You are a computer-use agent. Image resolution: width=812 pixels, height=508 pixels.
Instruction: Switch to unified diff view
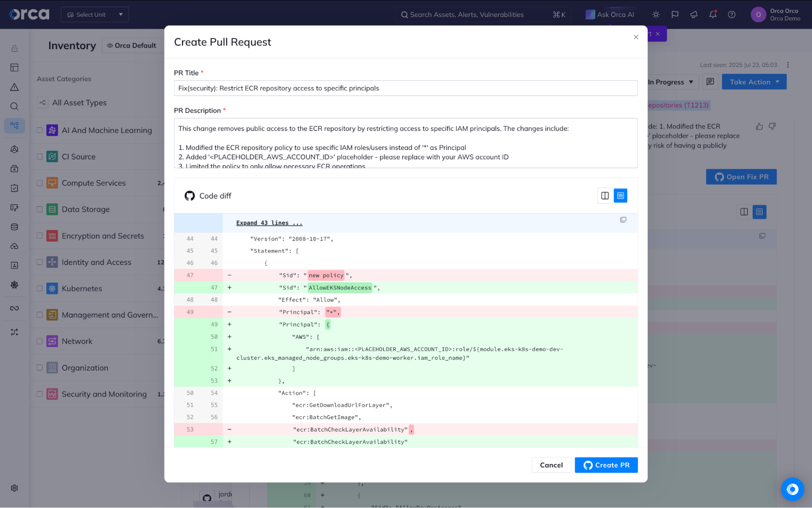[x=620, y=196]
